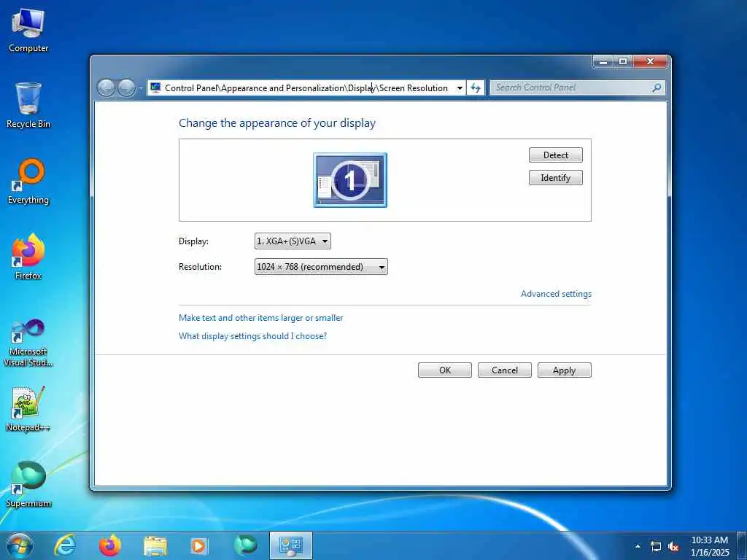Click the Refresh button beside address bar
This screenshot has height=560, width=747.
click(x=476, y=87)
